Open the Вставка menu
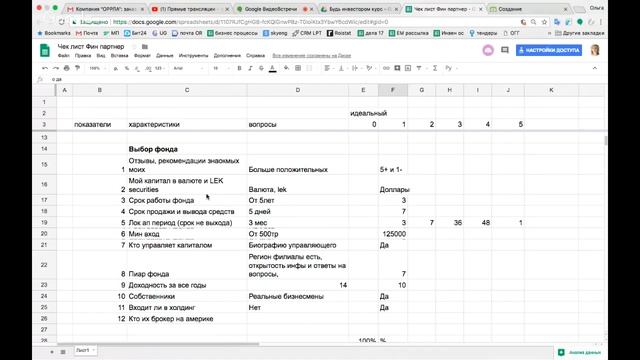Image resolution: width=640 pixels, height=360 pixels. [119, 56]
